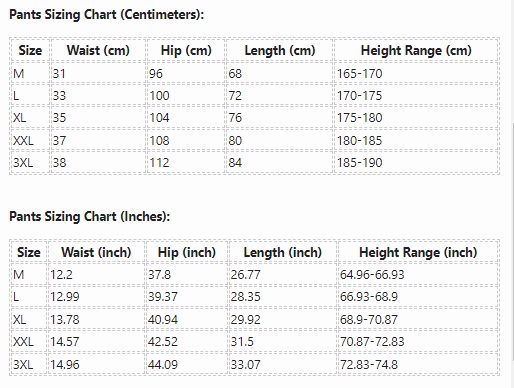Screen dimensions: 514x388
Task: Click the Length (inch) column header
Action: point(283,252)
